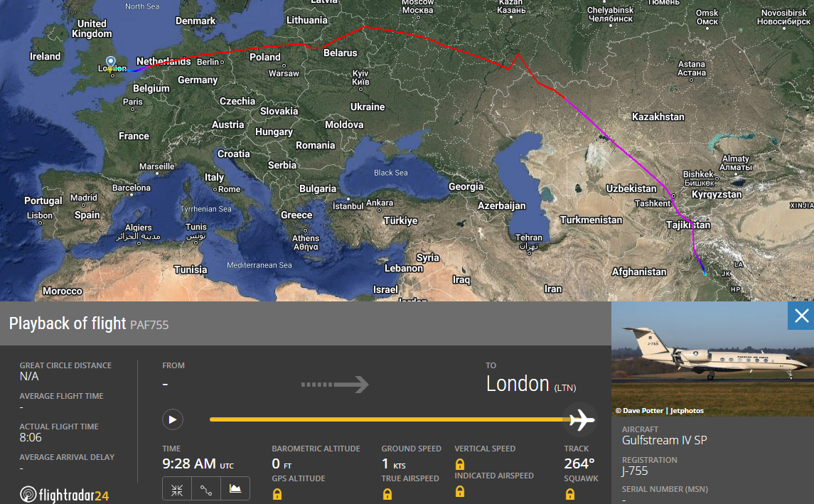The width and height of the screenshot is (814, 504).
Task: Open the Gulfstream aircraft photo
Action: coord(713,359)
